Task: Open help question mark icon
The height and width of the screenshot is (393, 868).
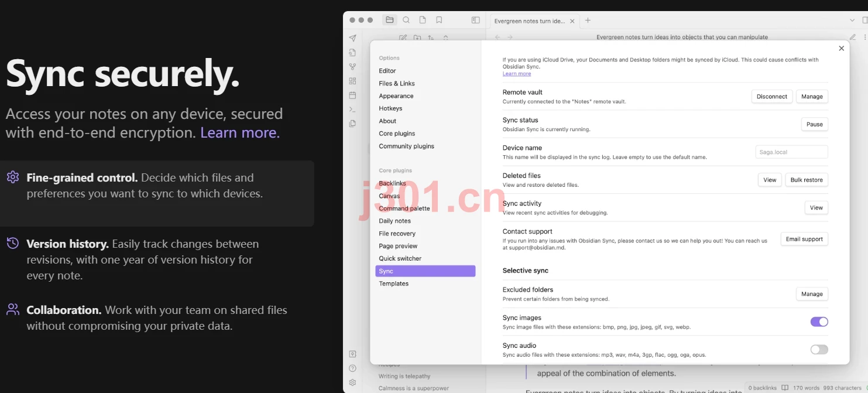Action: (352, 368)
